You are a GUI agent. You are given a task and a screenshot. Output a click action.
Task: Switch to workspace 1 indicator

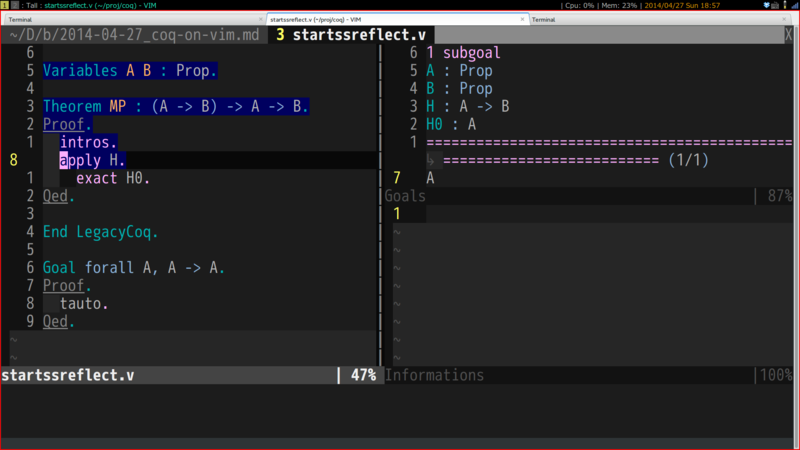coord(5,5)
